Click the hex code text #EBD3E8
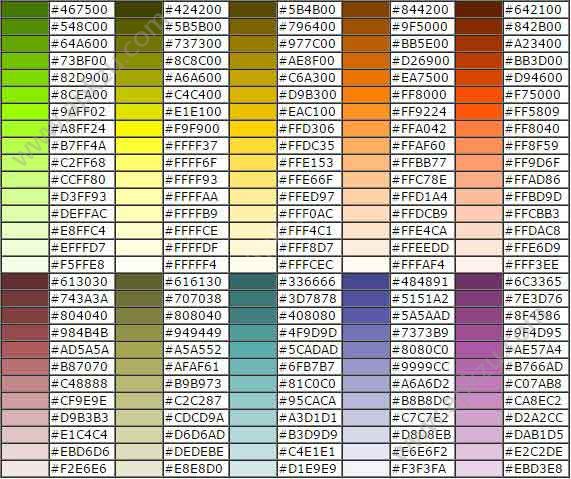This screenshot has height=479, width=571. coord(534,469)
